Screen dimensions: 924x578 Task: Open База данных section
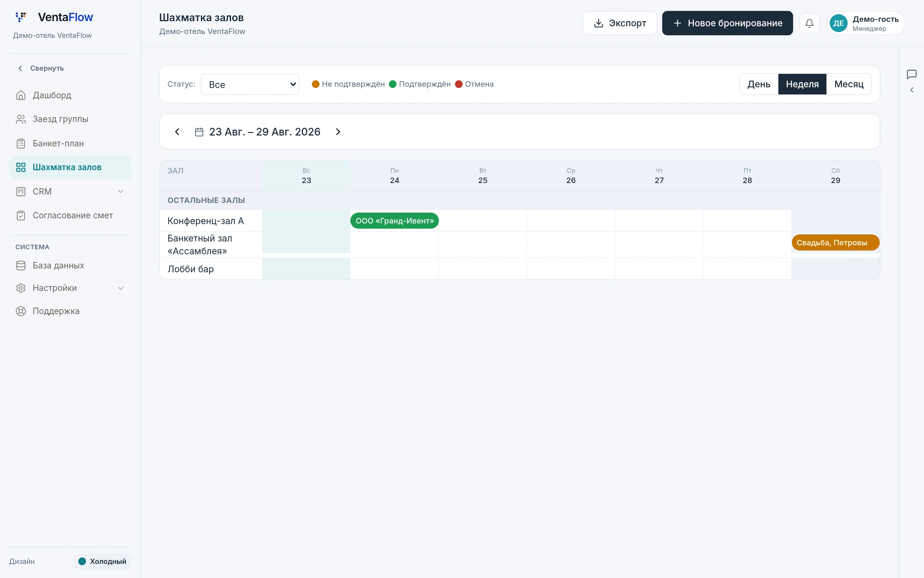click(x=70, y=265)
